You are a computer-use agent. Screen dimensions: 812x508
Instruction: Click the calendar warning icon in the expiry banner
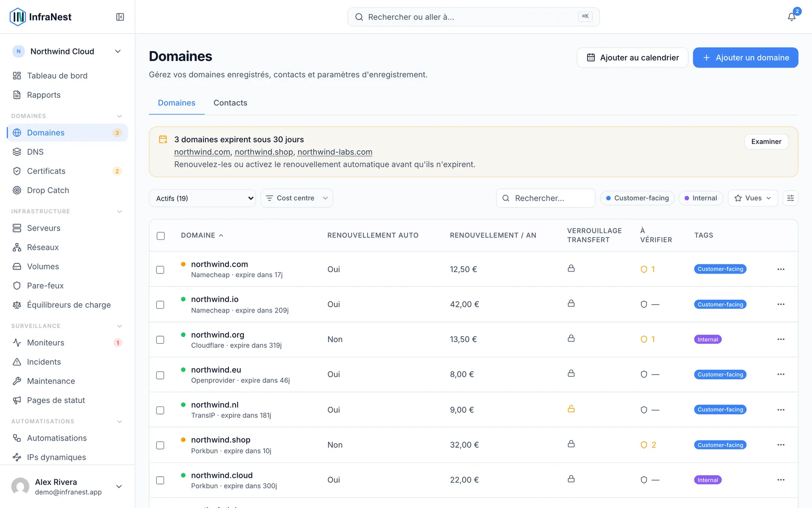(x=163, y=140)
